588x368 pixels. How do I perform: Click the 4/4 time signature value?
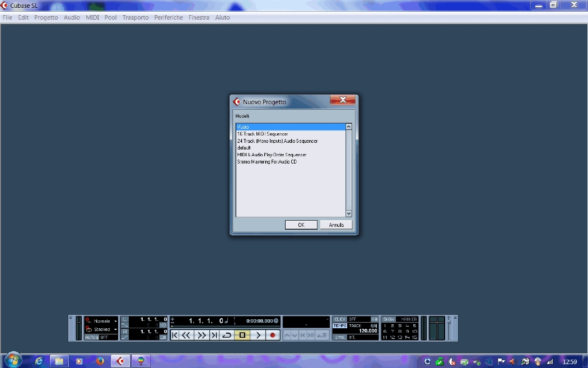[374, 325]
